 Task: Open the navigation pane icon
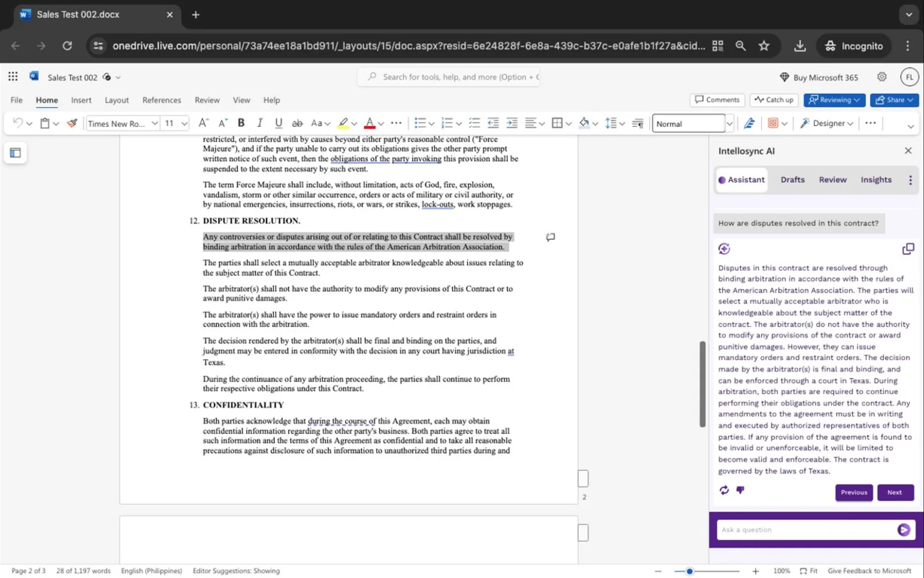(x=16, y=153)
